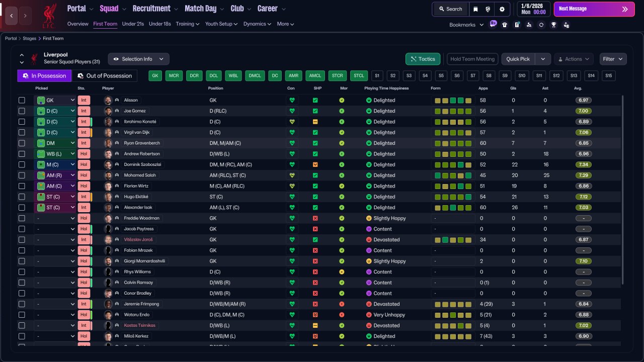Click the trophy icon in bookmarks bar

553,25
